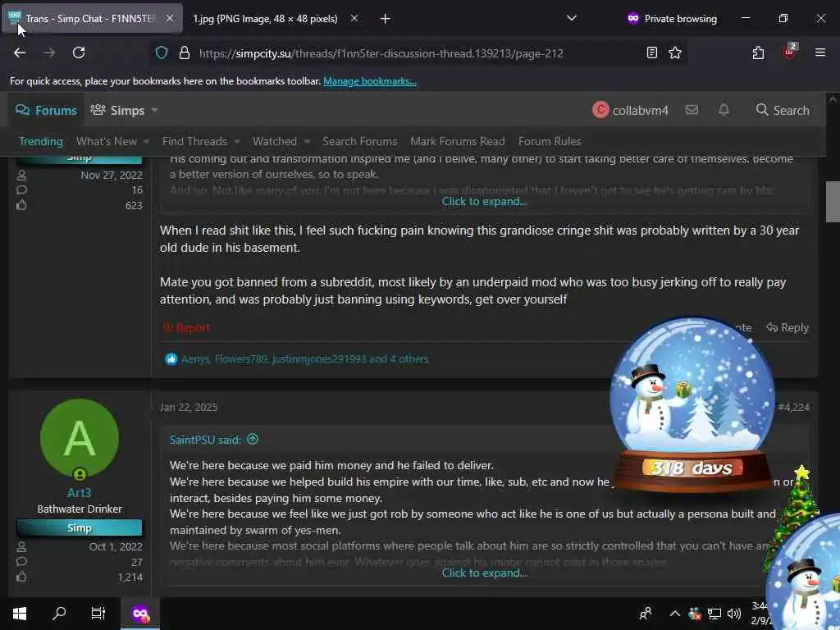This screenshot has height=630, width=840.
Task: Open the Windows Start menu
Action: [20, 614]
